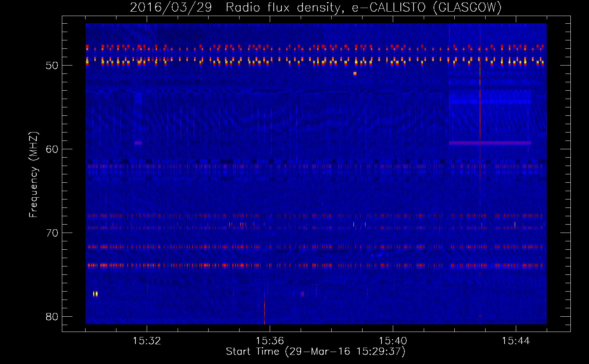Click the small purple patch near 15:32
The width and height of the screenshot is (589, 364).
(138, 143)
